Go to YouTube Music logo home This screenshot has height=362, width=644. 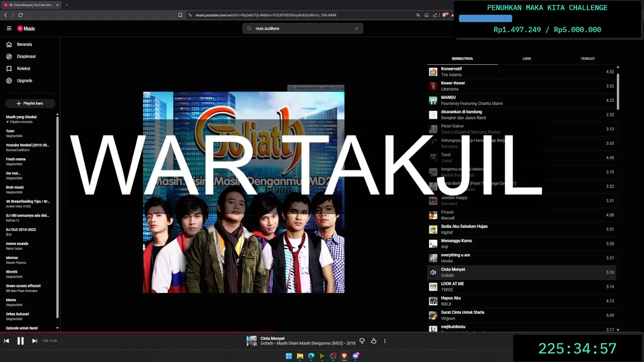point(26,29)
